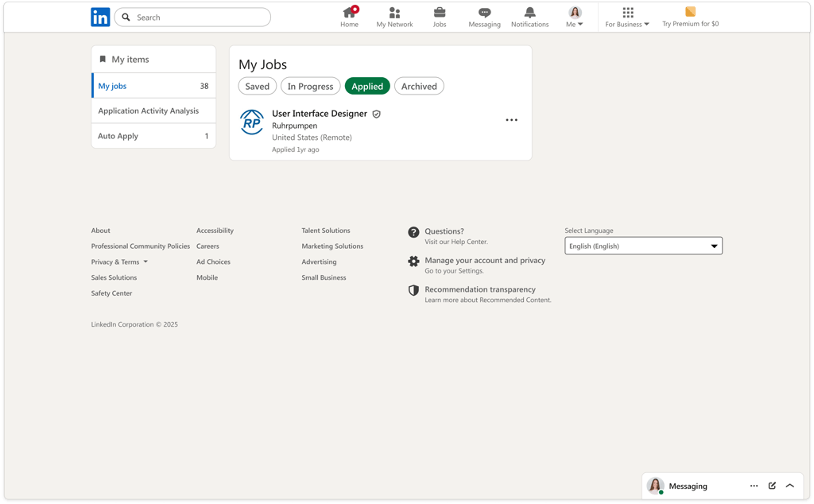Click Questions? help center link
The image size is (814, 504).
(444, 231)
